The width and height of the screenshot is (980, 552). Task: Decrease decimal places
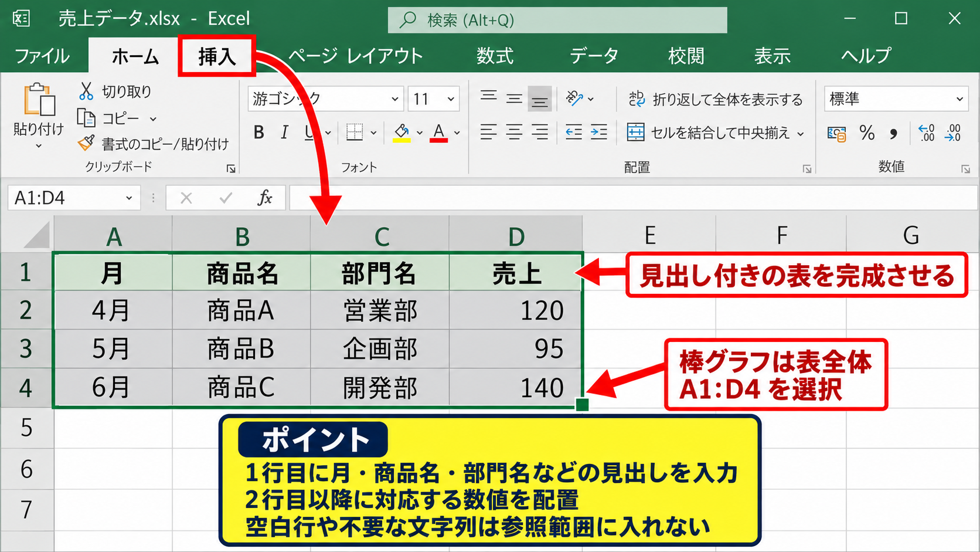point(953,133)
